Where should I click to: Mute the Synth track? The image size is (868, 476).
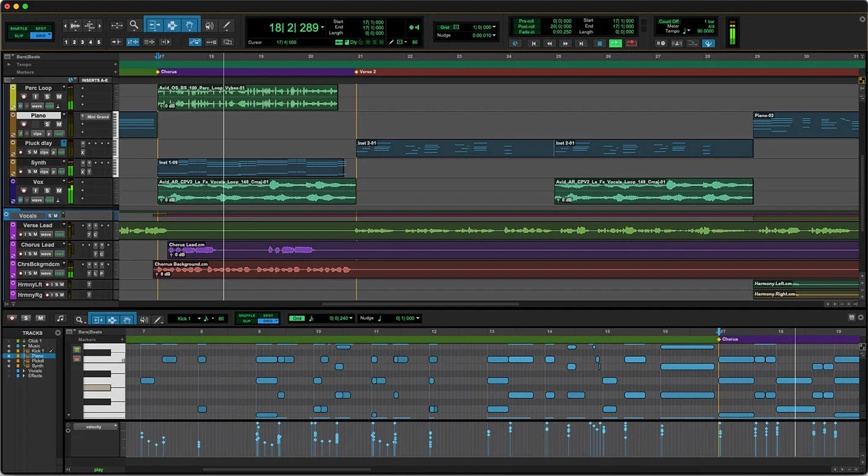35,171
